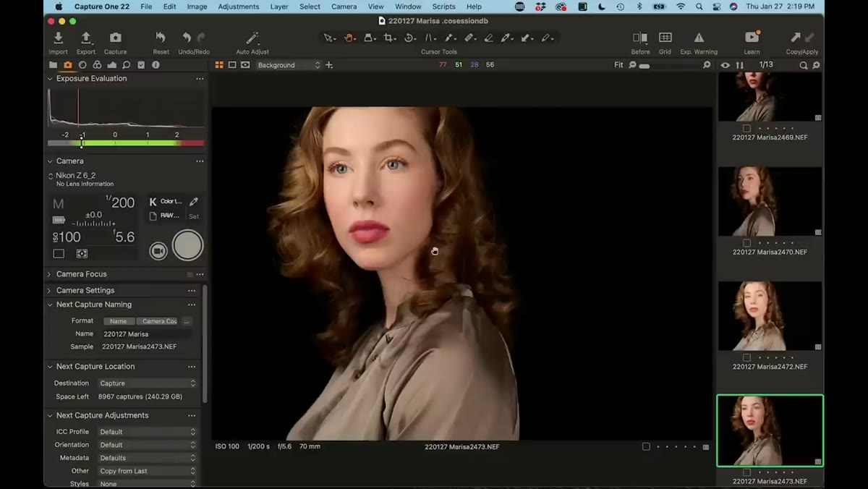
Task: Click the Import toolbar icon
Action: click(x=58, y=38)
